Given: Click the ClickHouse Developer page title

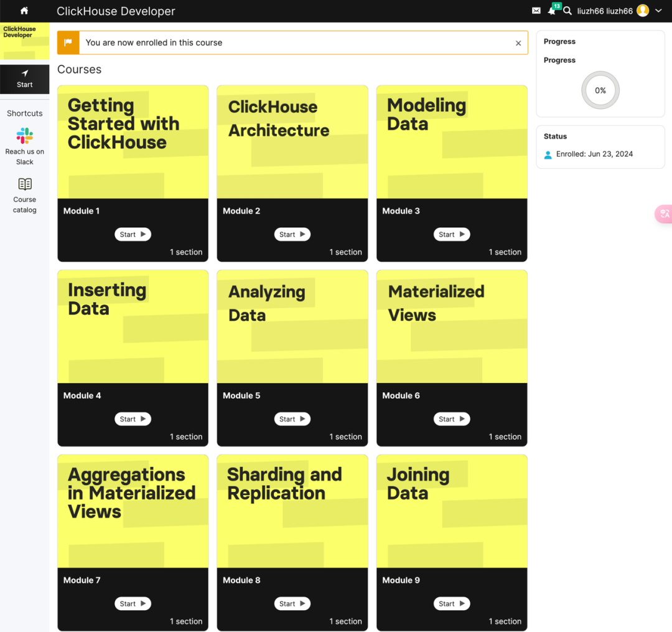Looking at the screenshot, I should (x=116, y=11).
